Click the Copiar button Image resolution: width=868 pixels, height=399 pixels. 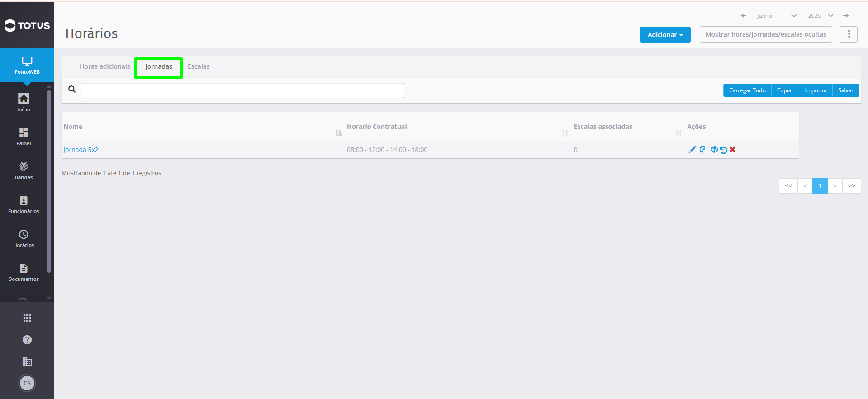click(785, 90)
